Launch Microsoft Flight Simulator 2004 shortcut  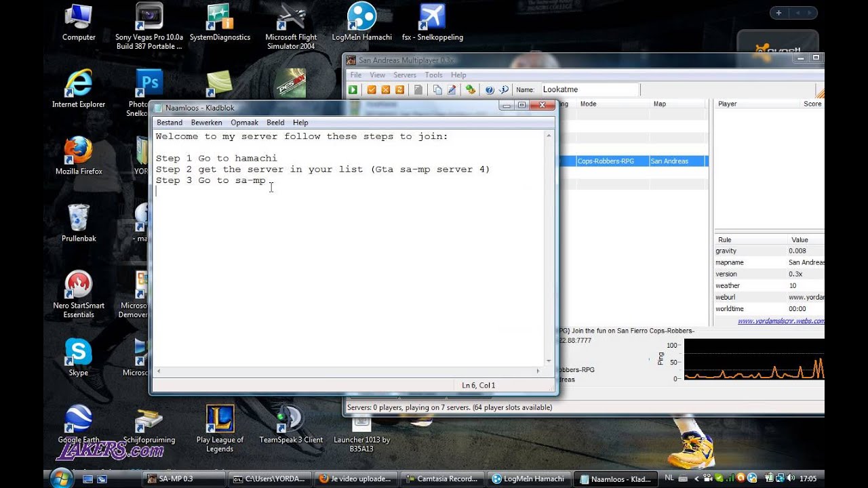tap(291, 27)
